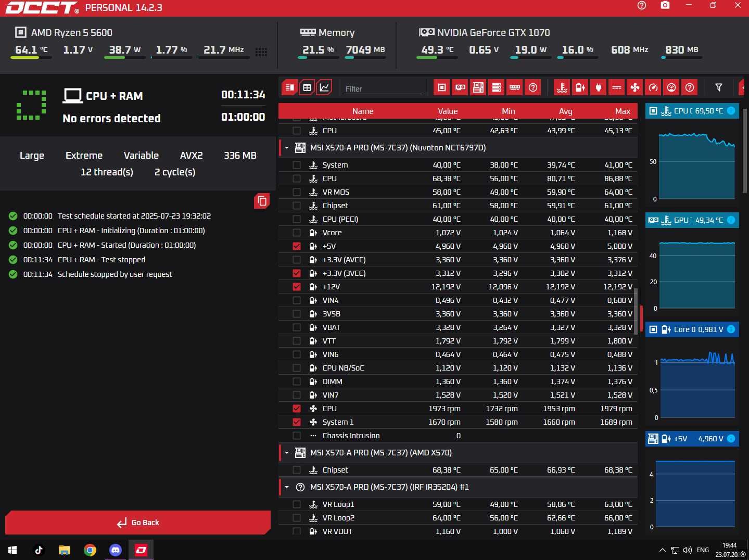749x560 pixels.
Task: Launch Google Chrome from the taskbar
Action: (x=90, y=550)
